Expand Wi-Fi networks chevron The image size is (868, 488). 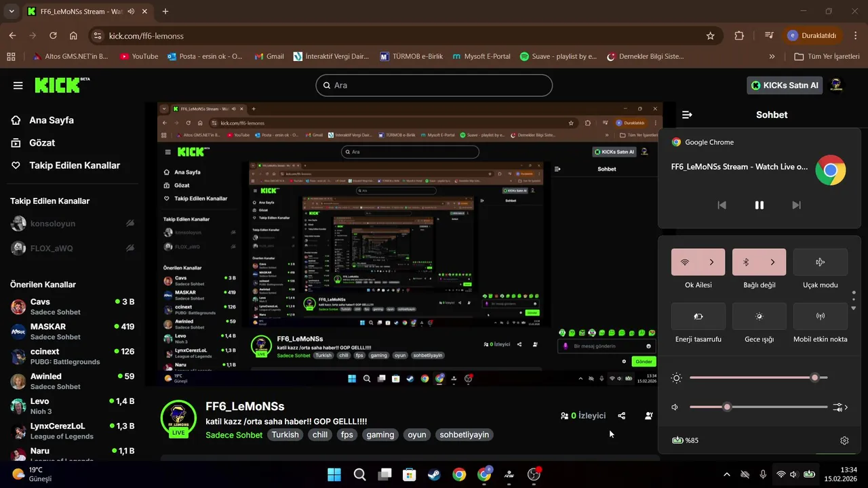click(x=712, y=262)
